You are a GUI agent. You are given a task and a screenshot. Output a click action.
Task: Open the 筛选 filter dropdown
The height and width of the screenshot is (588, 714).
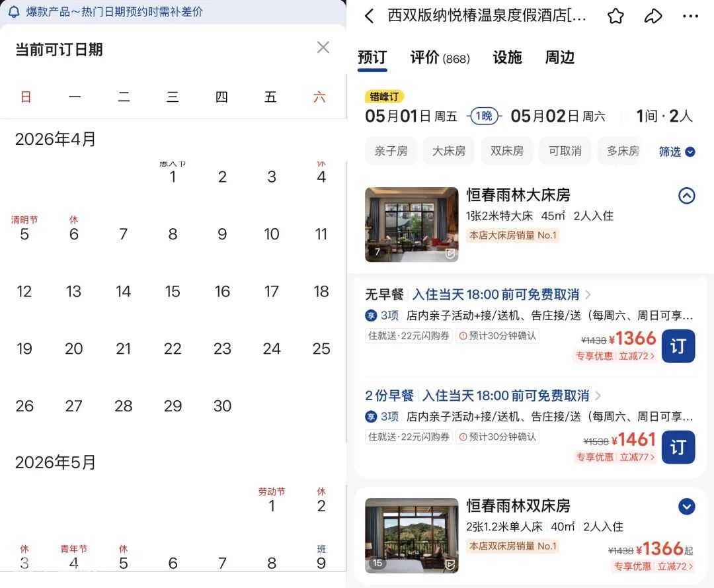[x=676, y=152]
